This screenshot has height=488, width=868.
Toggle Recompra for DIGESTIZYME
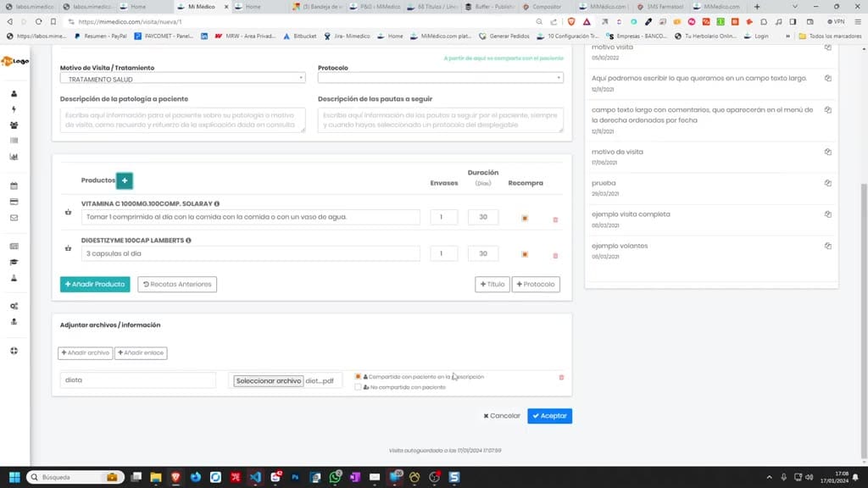click(525, 254)
